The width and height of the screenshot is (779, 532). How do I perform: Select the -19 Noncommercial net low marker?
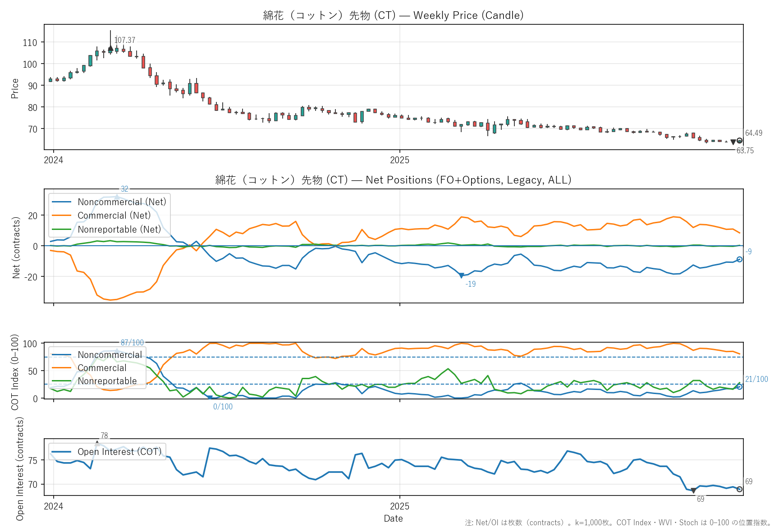click(x=461, y=275)
